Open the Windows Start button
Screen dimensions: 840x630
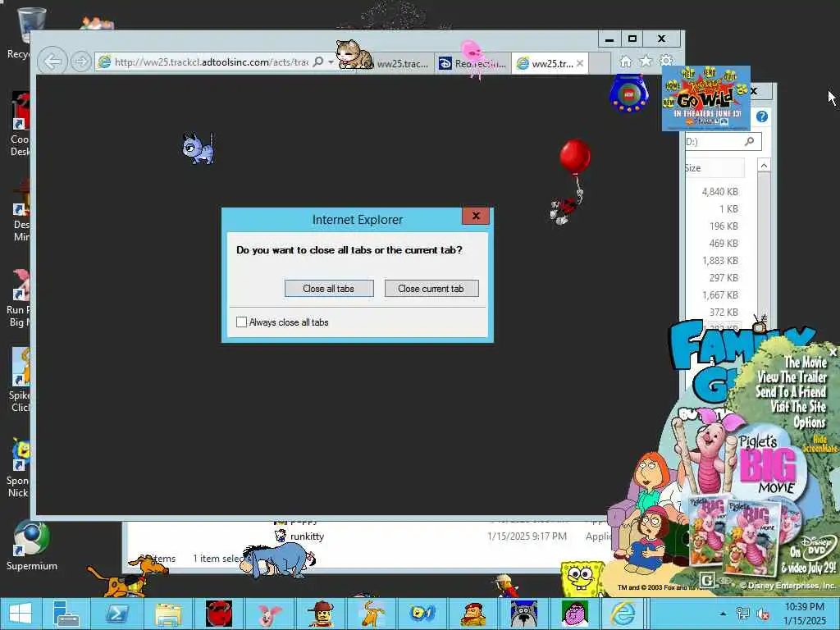click(x=20, y=614)
